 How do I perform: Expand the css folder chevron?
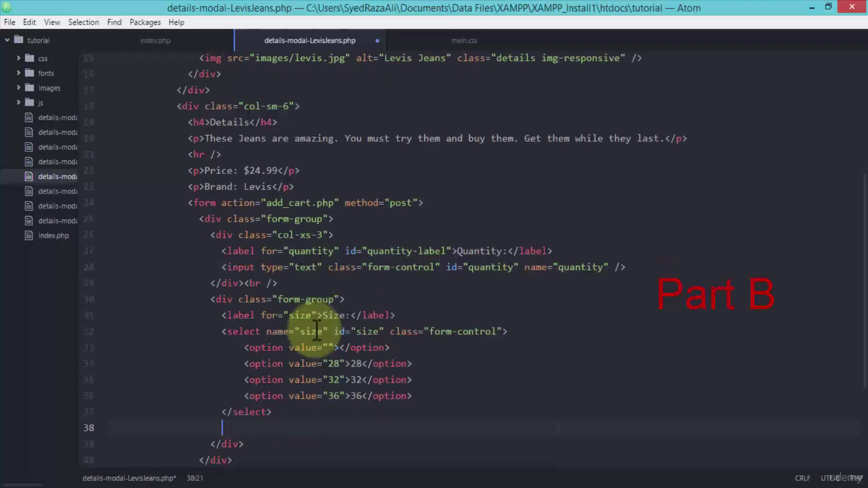[x=19, y=58]
